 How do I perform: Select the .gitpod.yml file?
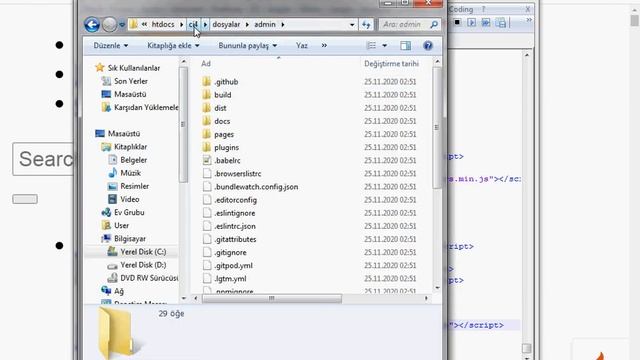tap(233, 265)
